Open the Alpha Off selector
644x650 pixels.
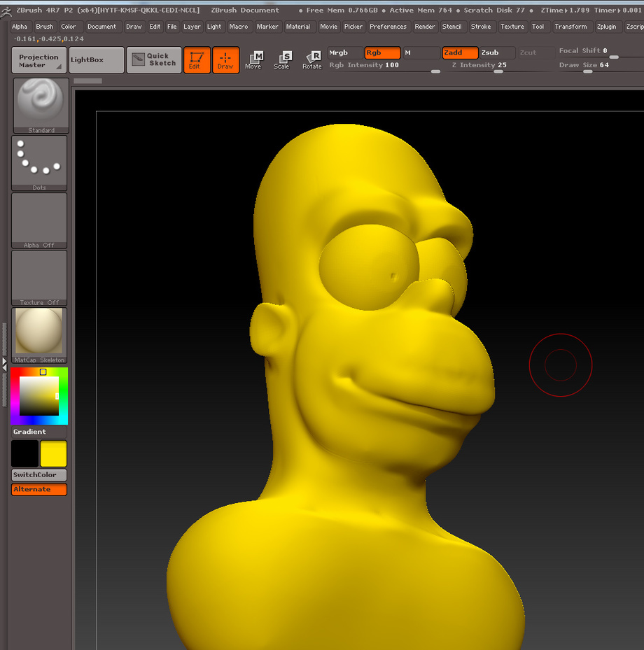point(39,220)
